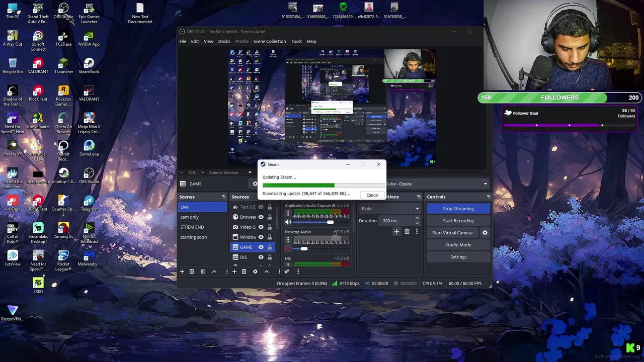This screenshot has width=644, height=362.
Task: Show the hidden Text source via its eye
Action: click(x=261, y=207)
